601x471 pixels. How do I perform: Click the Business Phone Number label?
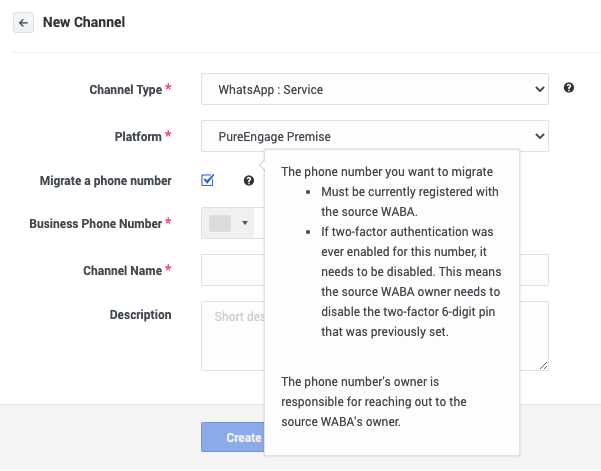[x=95, y=224]
